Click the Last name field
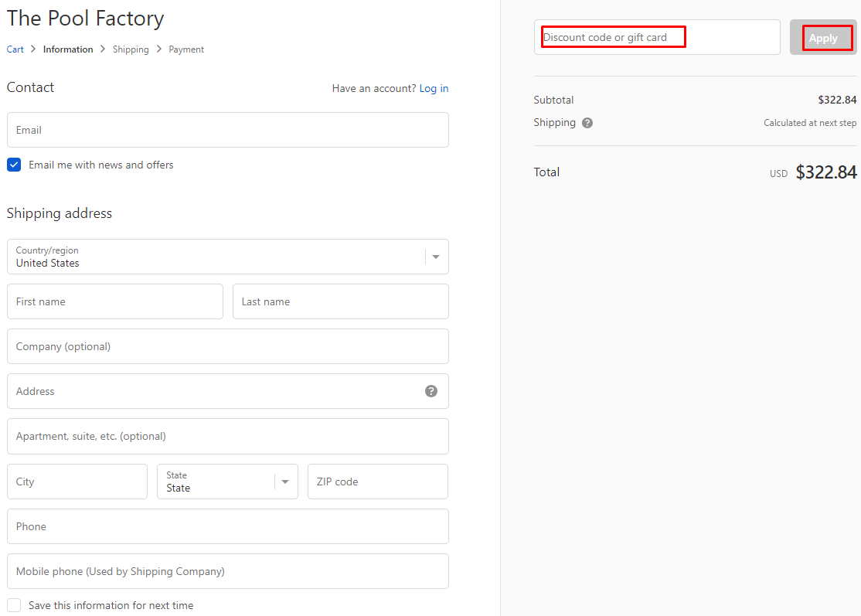Viewport: 861px width, 616px height. point(340,301)
